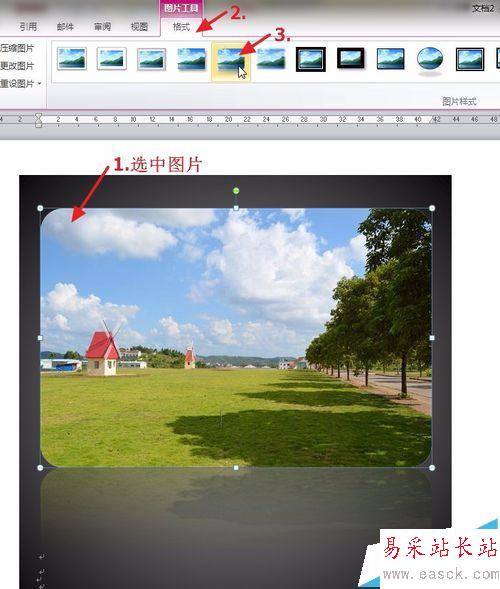The width and height of the screenshot is (500, 589).
Task: Apply the thick matte black frame style
Action: (x=350, y=58)
